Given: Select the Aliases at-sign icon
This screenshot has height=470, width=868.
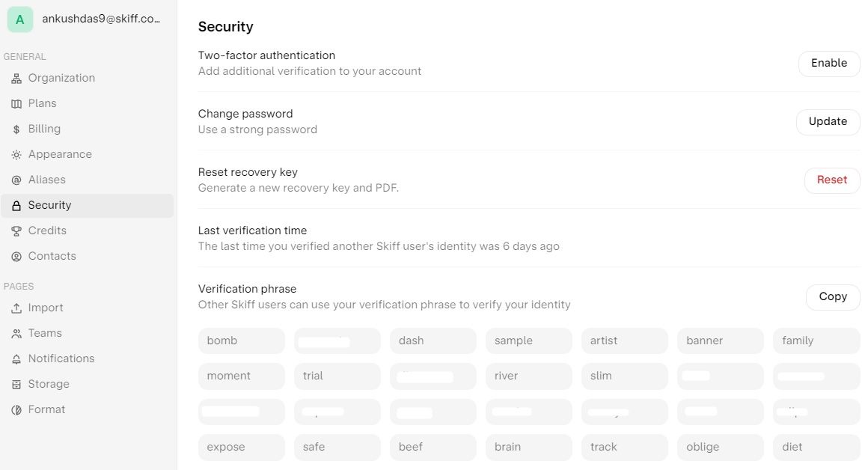Looking at the screenshot, I should click(16, 180).
